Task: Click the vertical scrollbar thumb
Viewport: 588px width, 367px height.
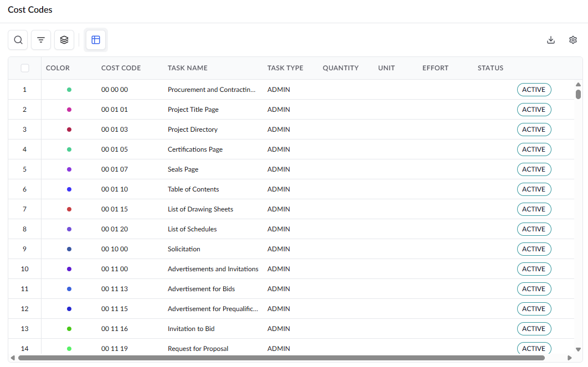Action: click(x=578, y=94)
